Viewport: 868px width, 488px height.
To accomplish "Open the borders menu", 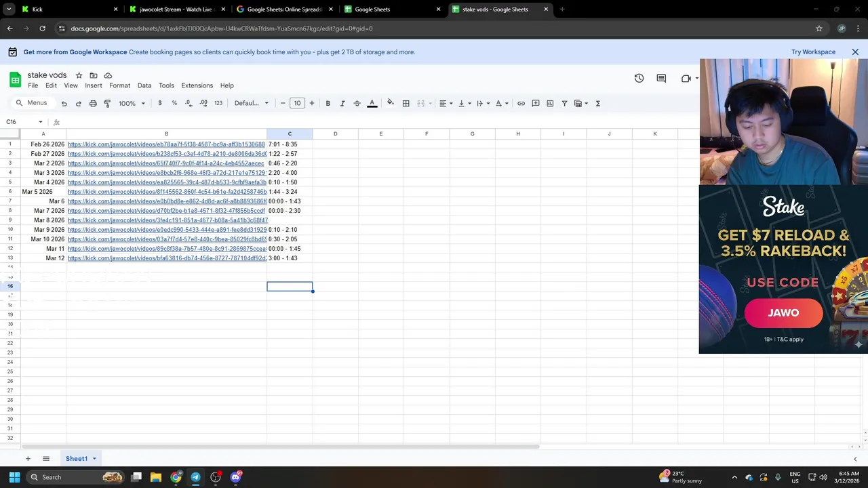I will [406, 104].
